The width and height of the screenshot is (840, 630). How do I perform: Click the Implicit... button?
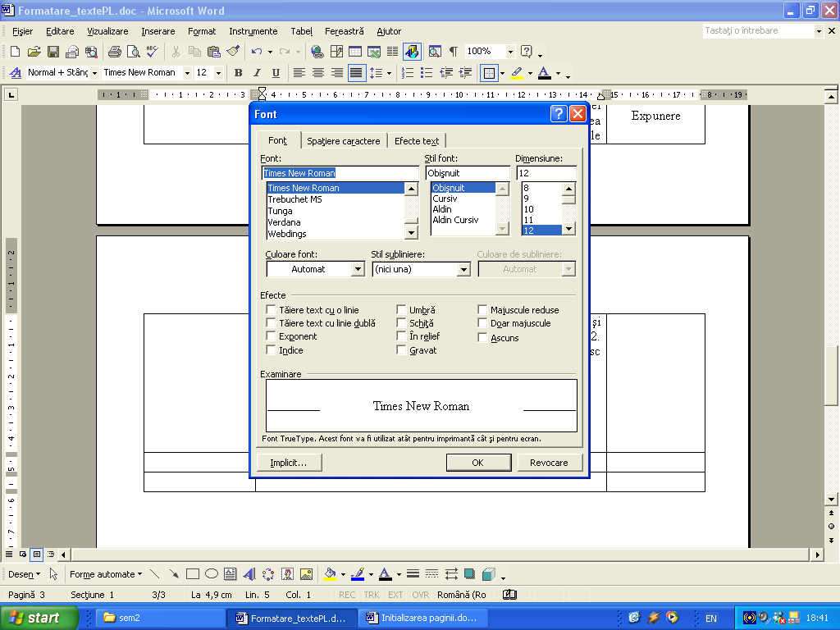[x=290, y=463]
